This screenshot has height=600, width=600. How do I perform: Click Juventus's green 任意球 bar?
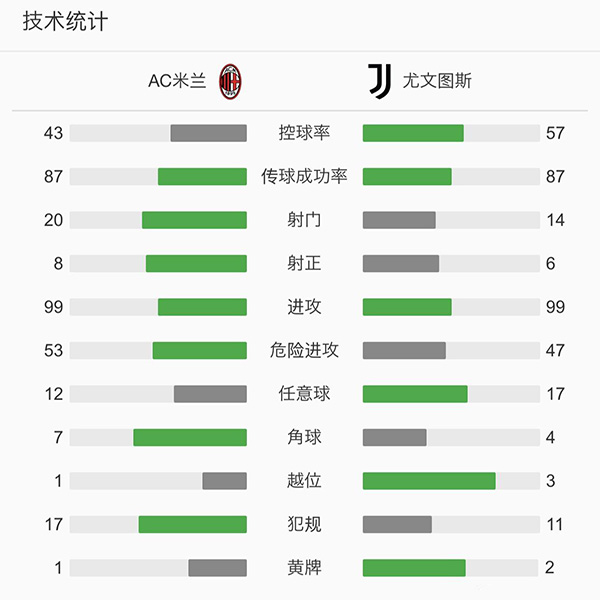(415, 394)
